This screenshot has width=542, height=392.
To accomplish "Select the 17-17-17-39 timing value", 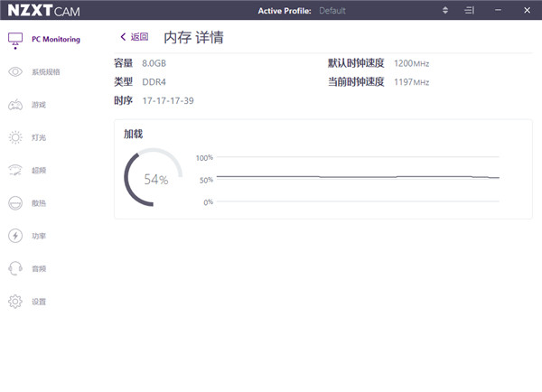I will tap(168, 100).
